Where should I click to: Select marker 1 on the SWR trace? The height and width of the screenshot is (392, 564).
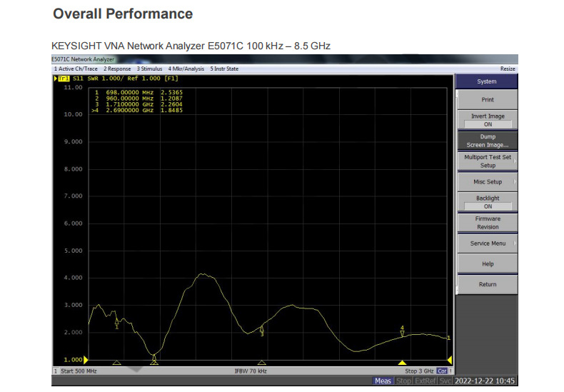pyautogui.click(x=117, y=321)
